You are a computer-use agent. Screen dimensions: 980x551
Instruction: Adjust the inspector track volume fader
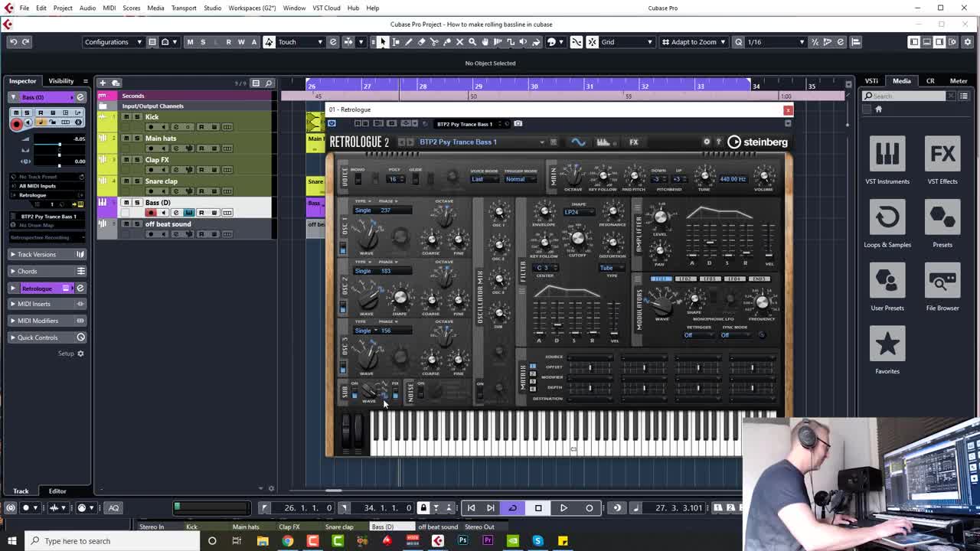pos(59,144)
